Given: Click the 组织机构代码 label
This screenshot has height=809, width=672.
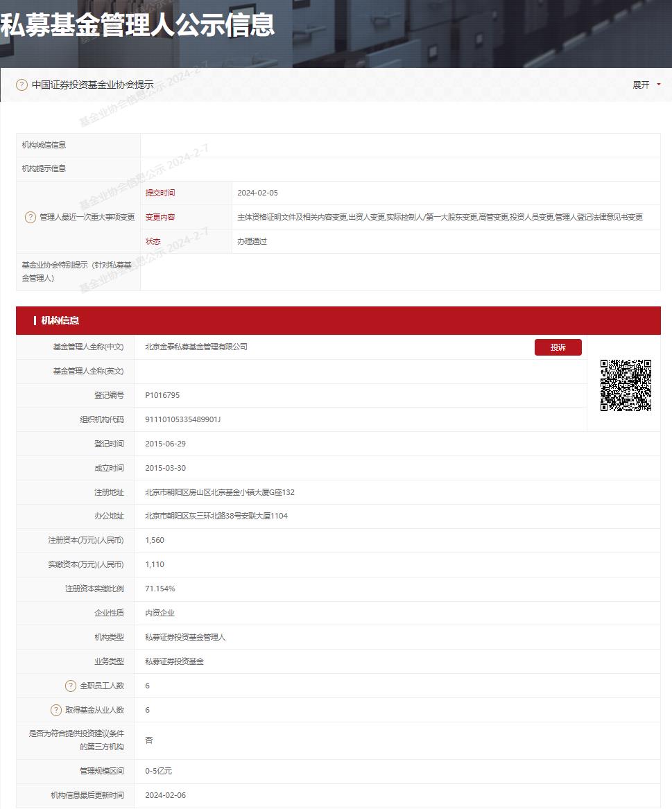Looking at the screenshot, I should point(102,419).
